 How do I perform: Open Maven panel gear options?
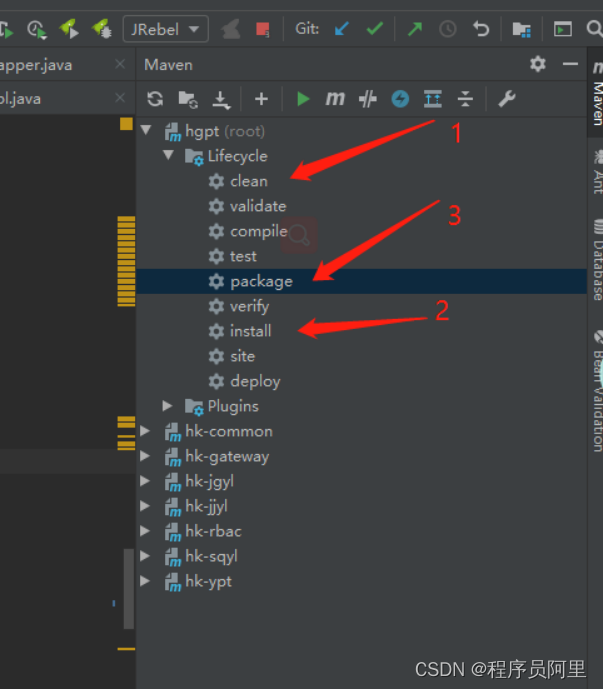538,65
